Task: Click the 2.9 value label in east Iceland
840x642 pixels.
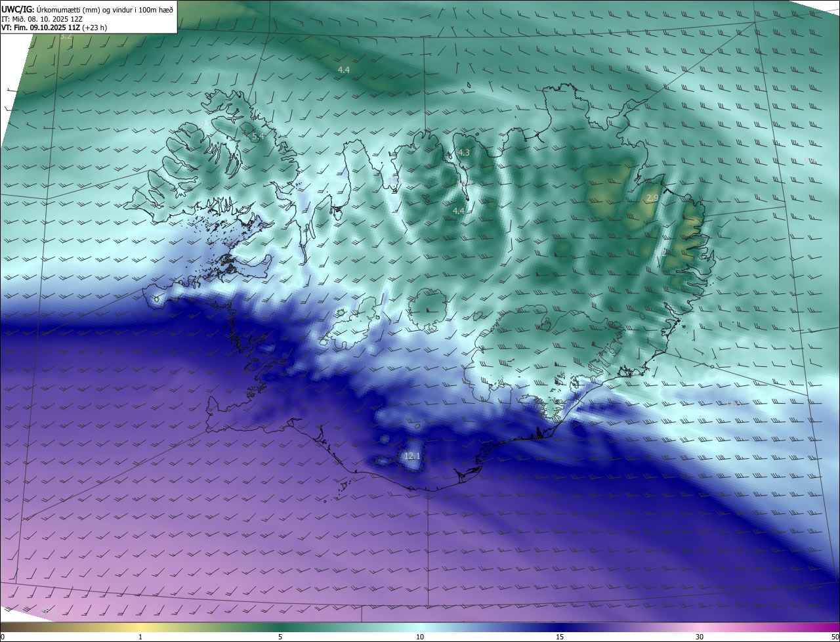Action: [x=652, y=198]
